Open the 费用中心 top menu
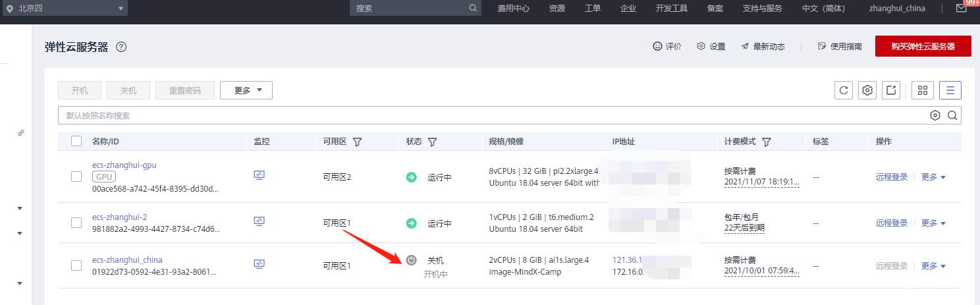Image resolution: width=980 pixels, height=305 pixels. click(x=514, y=9)
